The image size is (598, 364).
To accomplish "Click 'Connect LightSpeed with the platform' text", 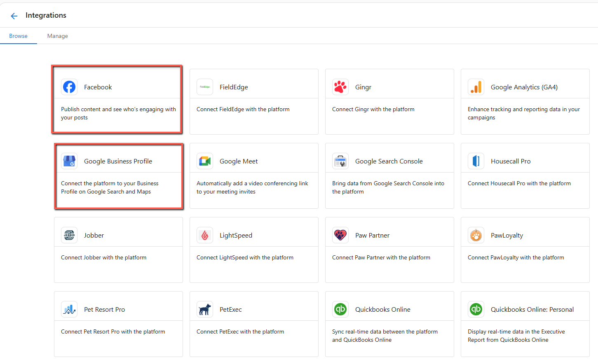I will click(x=245, y=257).
